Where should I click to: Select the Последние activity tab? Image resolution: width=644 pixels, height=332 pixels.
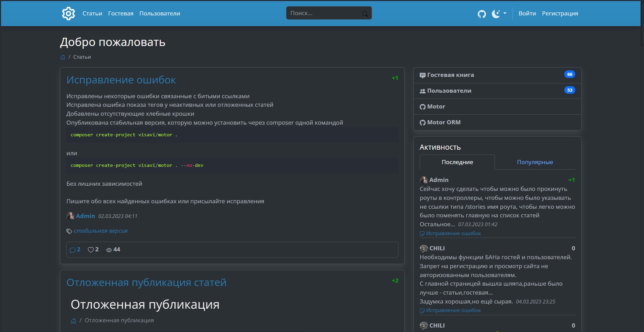[x=457, y=162]
